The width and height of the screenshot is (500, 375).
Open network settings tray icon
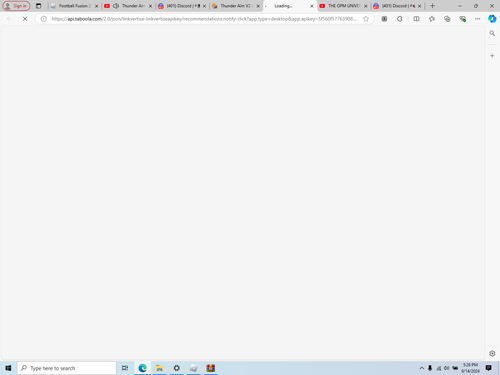[x=439, y=368]
